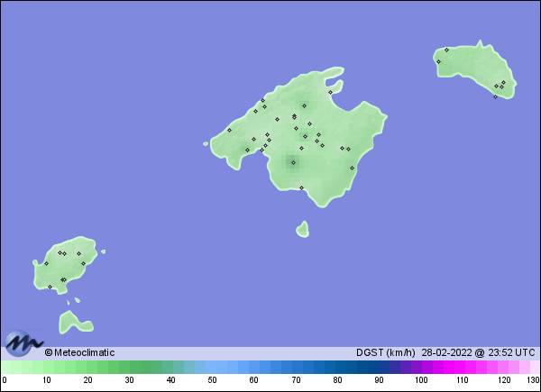Click the scale value 120

[504, 380]
